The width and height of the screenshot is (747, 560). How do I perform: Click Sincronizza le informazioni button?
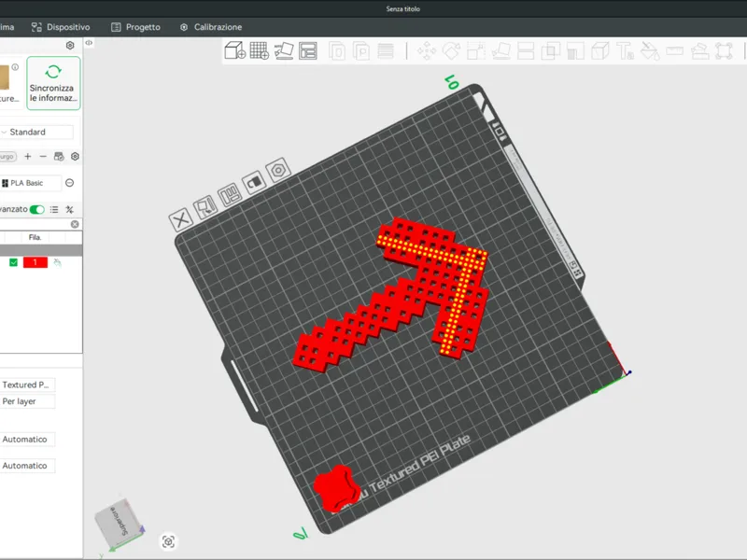pyautogui.click(x=53, y=83)
